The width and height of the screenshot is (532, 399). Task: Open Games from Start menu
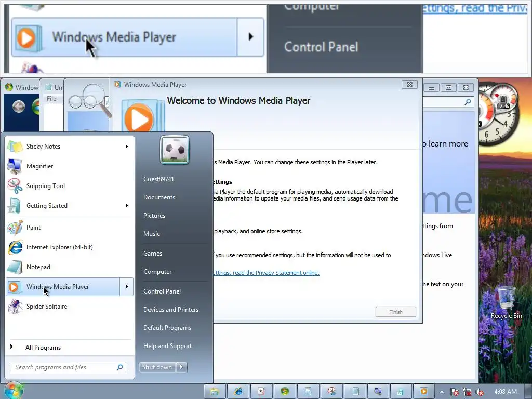153,254
